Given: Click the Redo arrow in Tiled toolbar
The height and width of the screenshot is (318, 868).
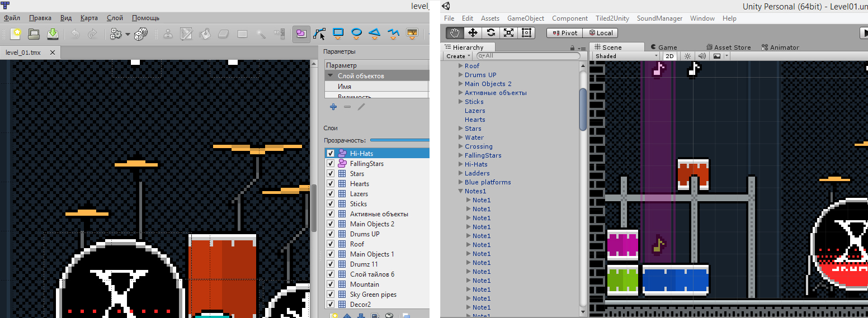Looking at the screenshot, I should [93, 34].
